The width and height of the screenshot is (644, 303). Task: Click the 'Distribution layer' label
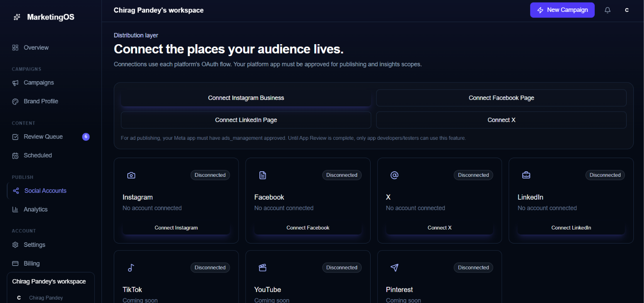coord(136,35)
